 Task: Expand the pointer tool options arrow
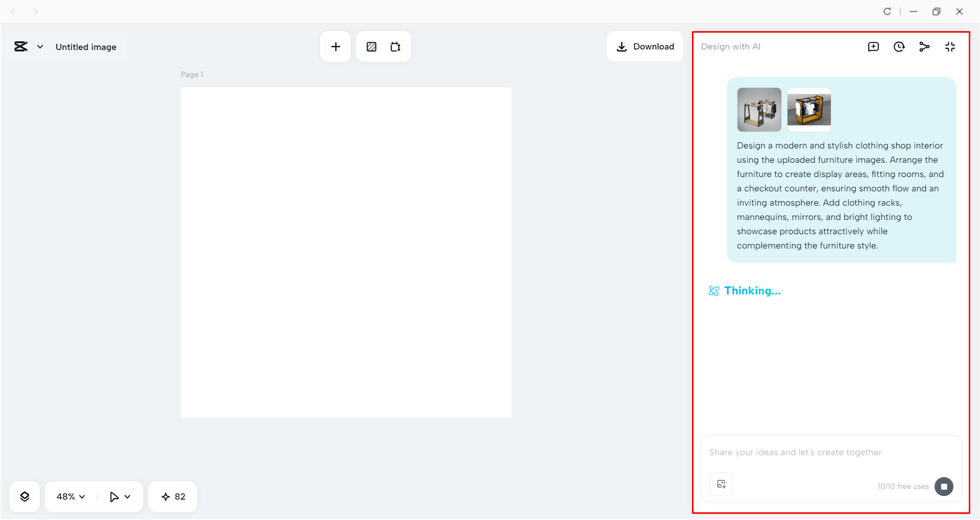point(128,497)
